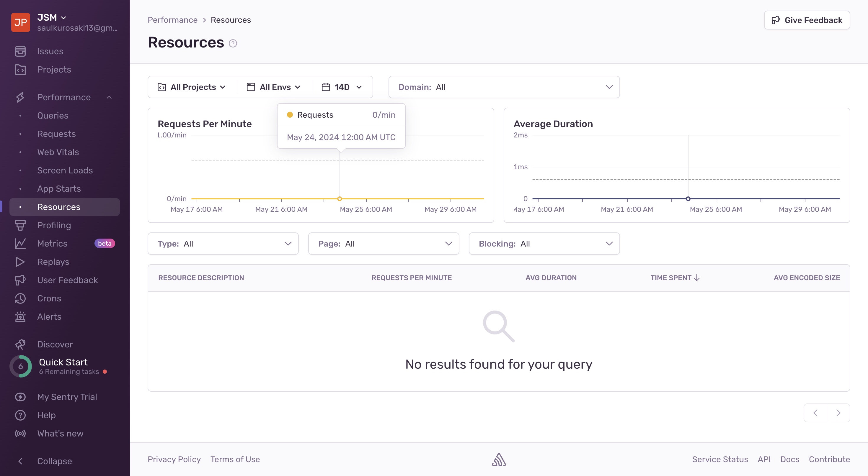Click the Give Feedback button
The image size is (868, 476).
pos(807,20)
